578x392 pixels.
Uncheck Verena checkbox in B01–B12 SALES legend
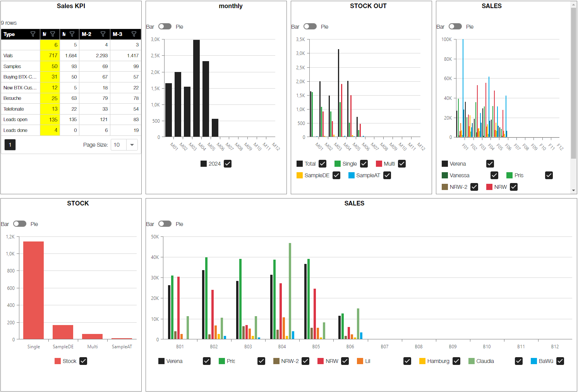coord(207,361)
